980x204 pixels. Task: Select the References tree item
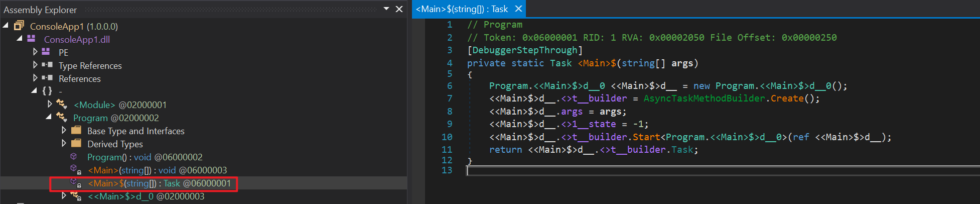(x=79, y=78)
